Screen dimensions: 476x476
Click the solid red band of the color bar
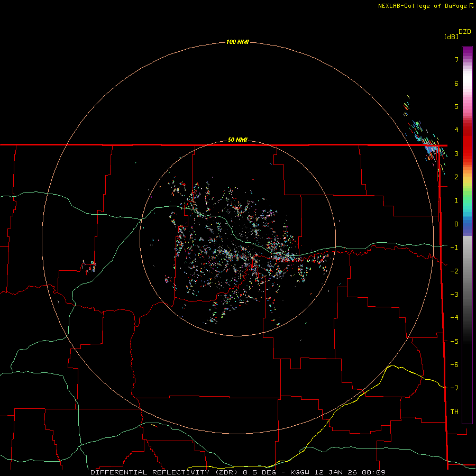467,143
